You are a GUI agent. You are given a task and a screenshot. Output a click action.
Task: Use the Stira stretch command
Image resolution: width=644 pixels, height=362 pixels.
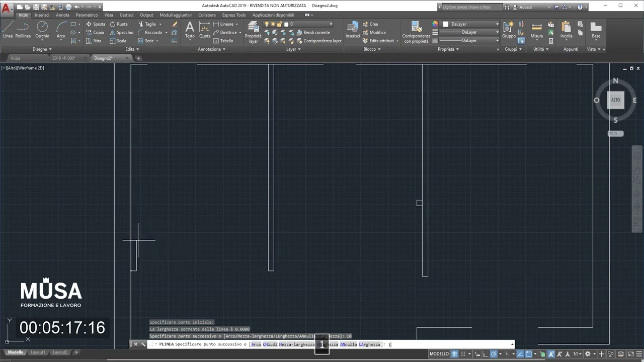pos(94,41)
